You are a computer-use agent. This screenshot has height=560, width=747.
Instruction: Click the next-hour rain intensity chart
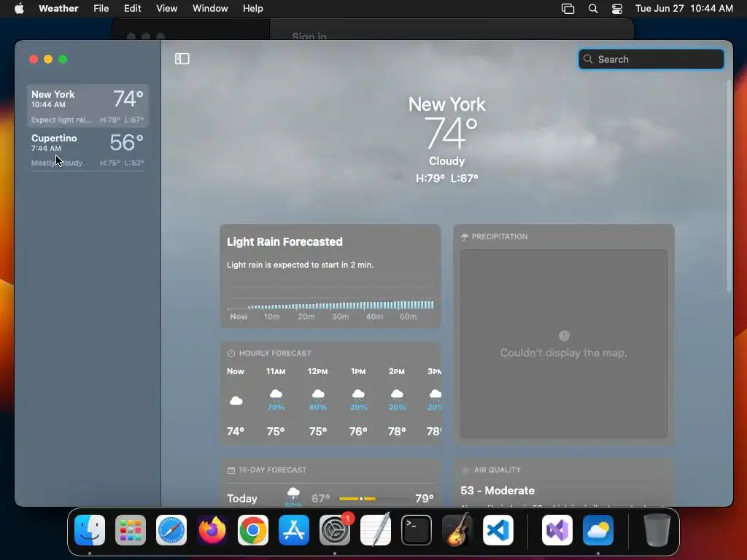tap(330, 303)
